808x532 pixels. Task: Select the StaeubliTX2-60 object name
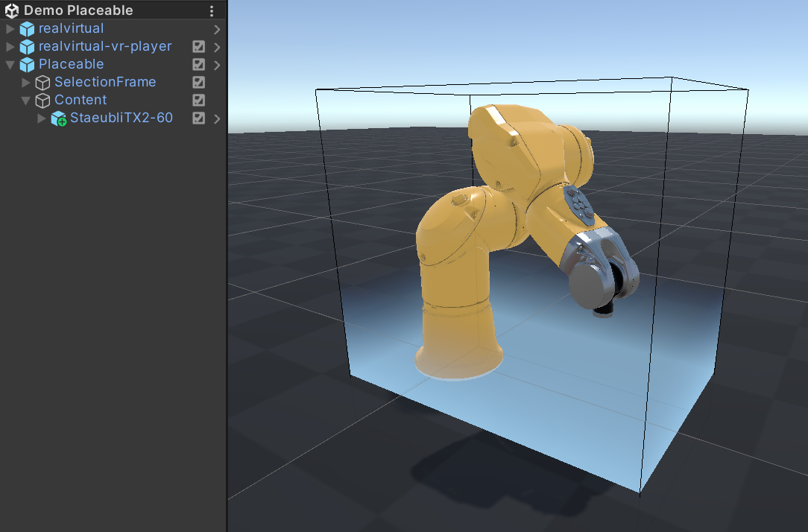click(121, 118)
